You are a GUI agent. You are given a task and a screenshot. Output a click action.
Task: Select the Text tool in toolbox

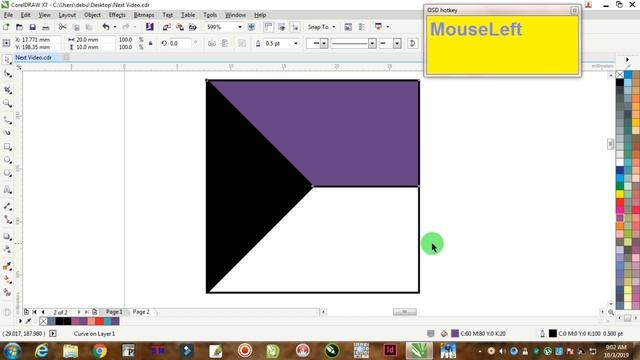pyautogui.click(x=7, y=190)
